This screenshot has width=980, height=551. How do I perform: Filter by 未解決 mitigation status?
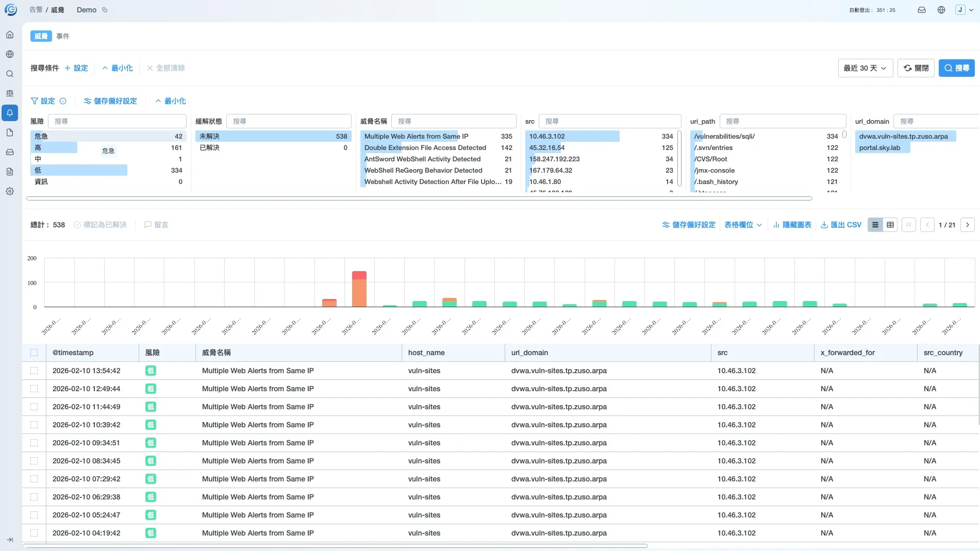[x=273, y=136]
